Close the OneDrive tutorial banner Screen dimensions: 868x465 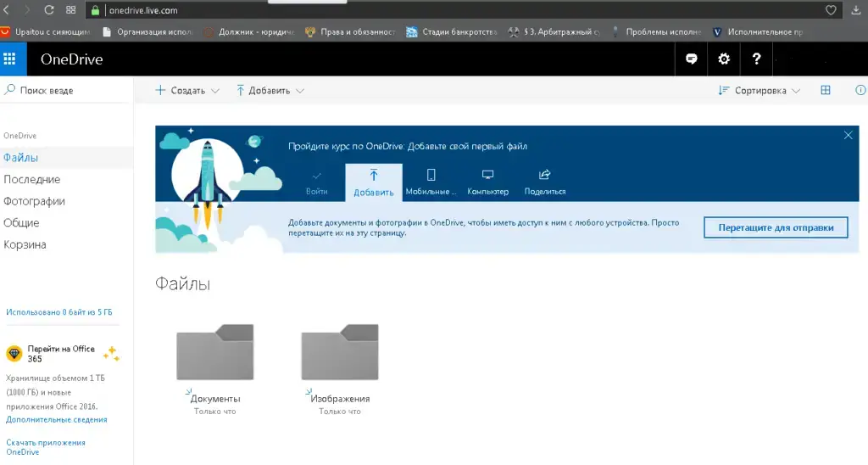tap(848, 136)
